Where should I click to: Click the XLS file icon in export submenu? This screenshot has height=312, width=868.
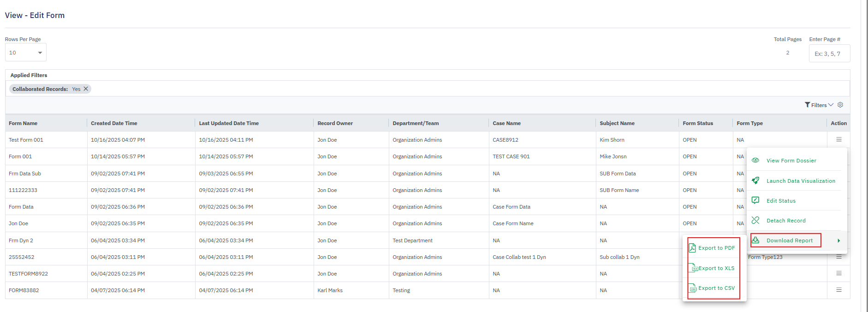click(x=693, y=268)
